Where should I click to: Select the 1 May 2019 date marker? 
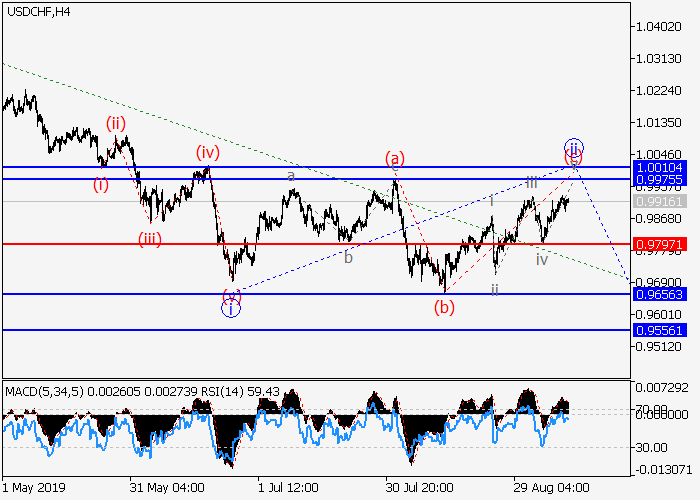click(33, 487)
